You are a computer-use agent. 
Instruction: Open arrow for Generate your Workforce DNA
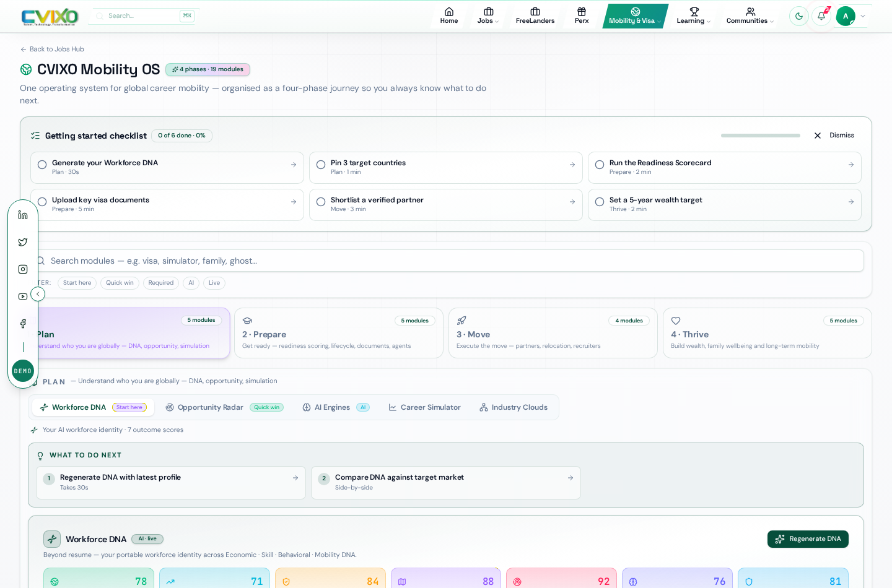[x=294, y=165]
